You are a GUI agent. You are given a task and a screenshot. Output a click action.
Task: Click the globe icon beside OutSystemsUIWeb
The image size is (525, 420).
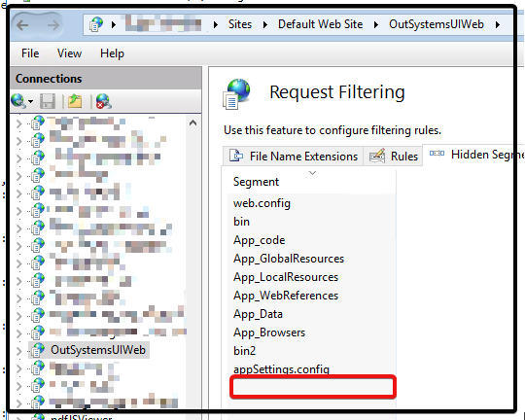pyautogui.click(x=38, y=350)
